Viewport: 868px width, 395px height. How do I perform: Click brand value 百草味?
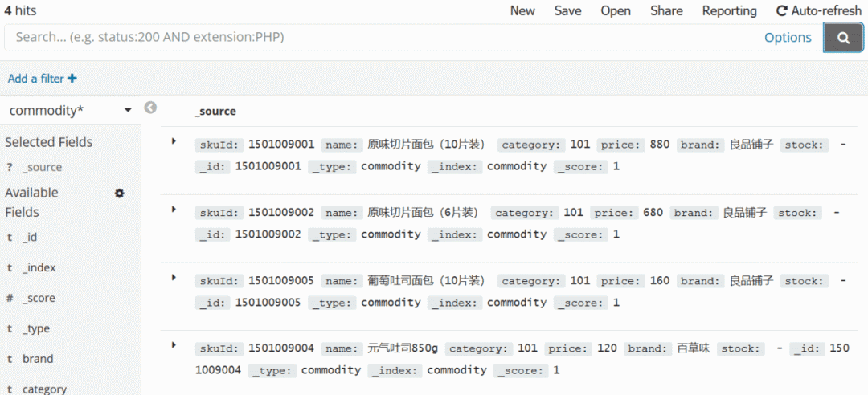click(x=694, y=349)
